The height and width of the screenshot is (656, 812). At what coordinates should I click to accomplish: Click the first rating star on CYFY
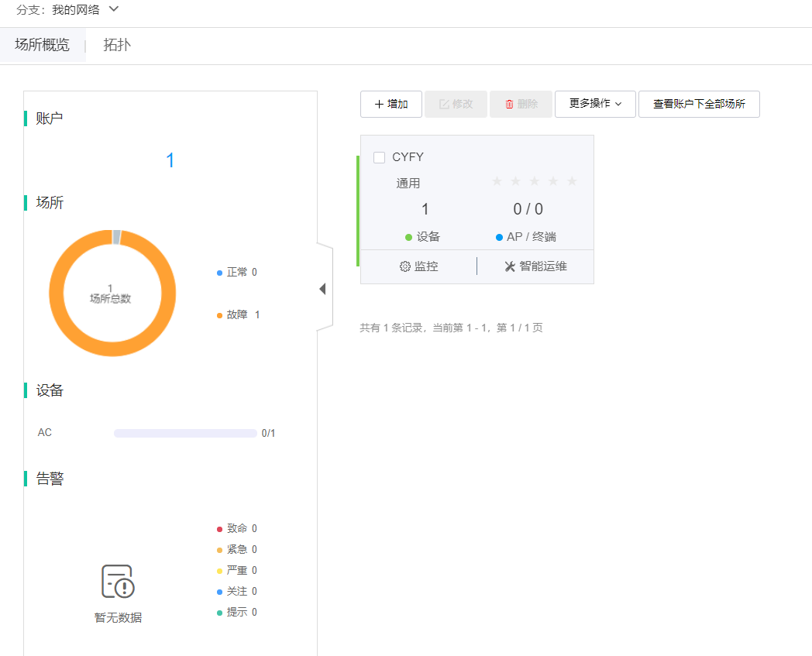pos(497,180)
